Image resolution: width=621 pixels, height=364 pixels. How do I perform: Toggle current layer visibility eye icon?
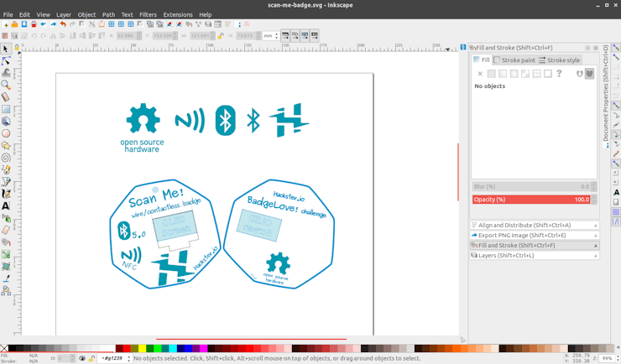[x=82, y=358]
